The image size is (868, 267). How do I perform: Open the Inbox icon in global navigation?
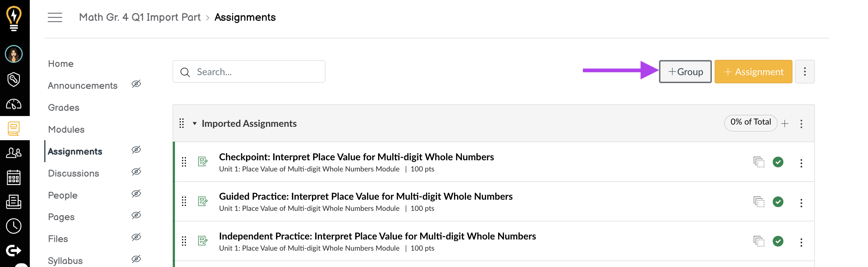pyautogui.click(x=14, y=202)
